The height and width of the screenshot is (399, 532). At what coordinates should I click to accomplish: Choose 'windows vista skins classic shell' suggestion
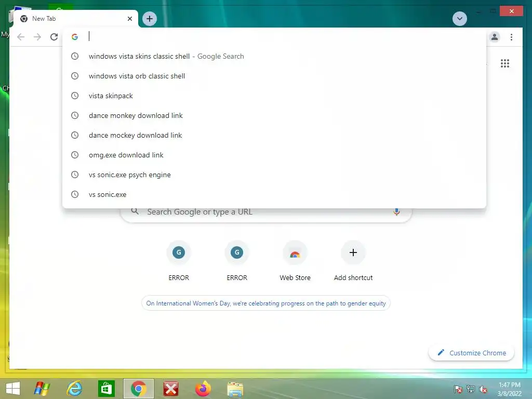[274, 56]
